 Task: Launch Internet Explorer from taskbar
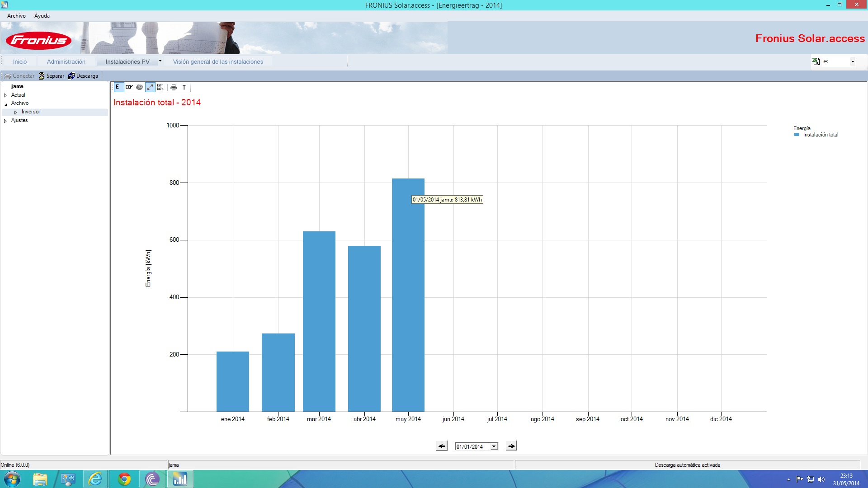[95, 479]
